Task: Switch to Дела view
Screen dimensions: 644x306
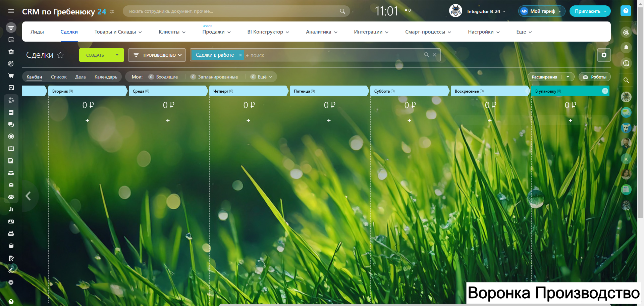Action: click(x=80, y=77)
